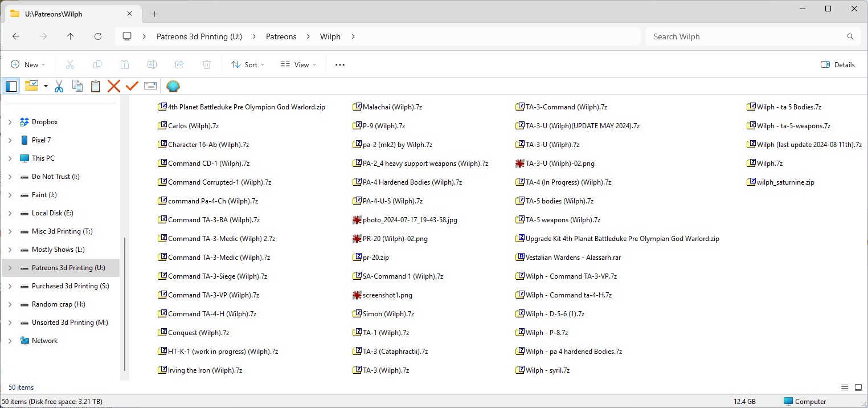Select file screenshot1.png

[x=383, y=295]
